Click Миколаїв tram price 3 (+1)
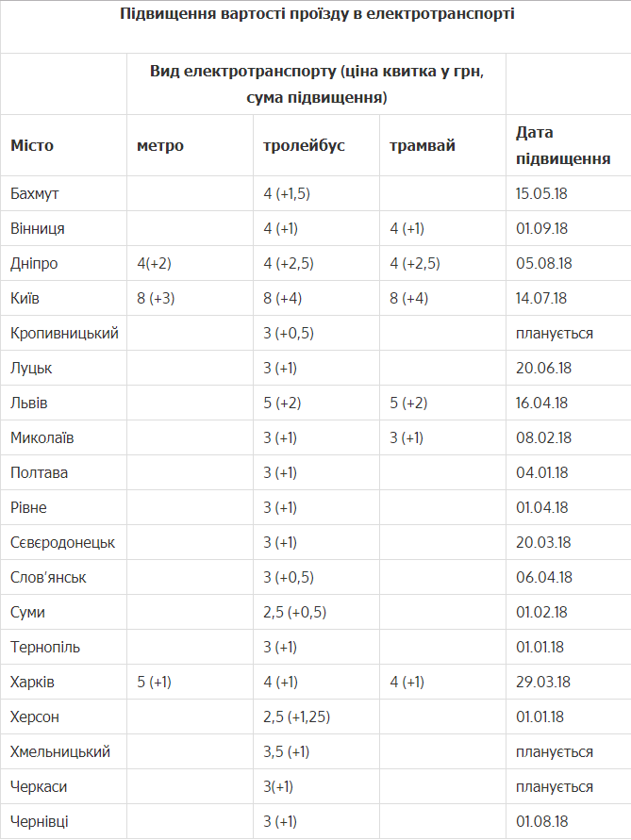 (x=407, y=437)
